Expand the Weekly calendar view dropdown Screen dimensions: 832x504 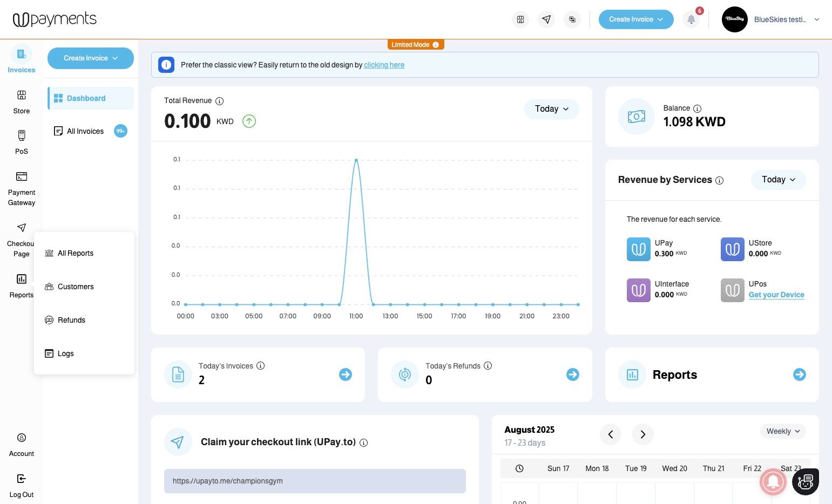tap(783, 431)
